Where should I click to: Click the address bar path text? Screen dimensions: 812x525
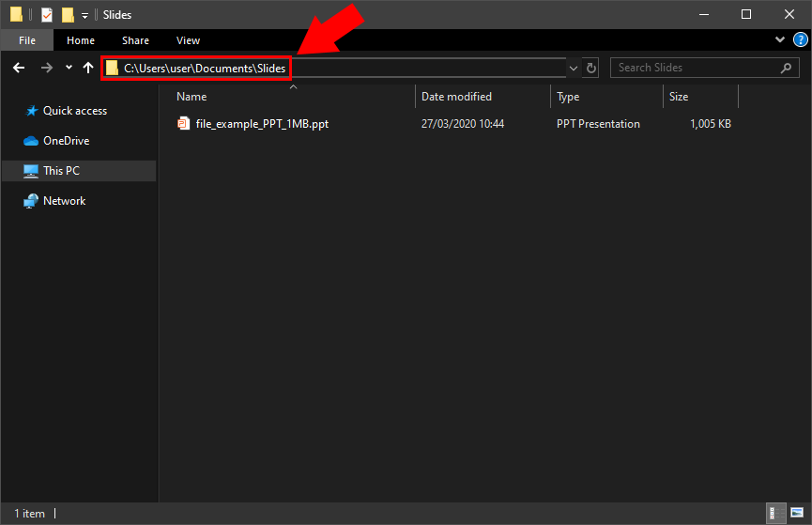[x=205, y=69]
